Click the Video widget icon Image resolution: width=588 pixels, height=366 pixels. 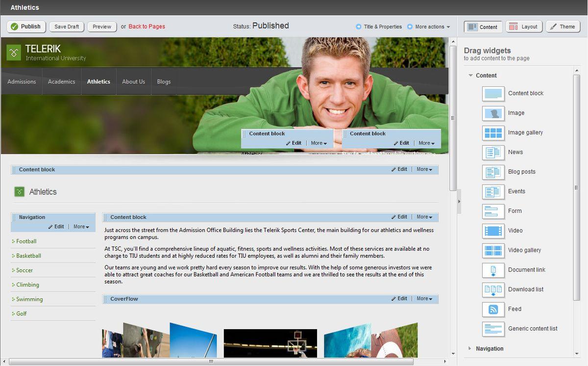coord(493,231)
